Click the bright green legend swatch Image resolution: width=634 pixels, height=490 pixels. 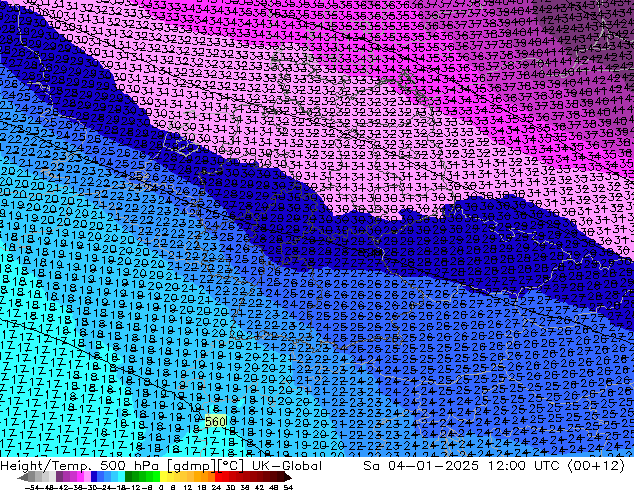pos(156,477)
